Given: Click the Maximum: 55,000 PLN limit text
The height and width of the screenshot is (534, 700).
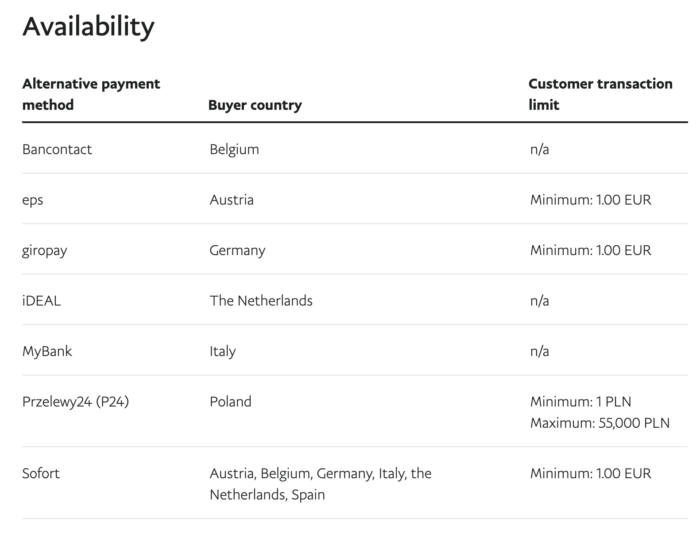Looking at the screenshot, I should (600, 423).
